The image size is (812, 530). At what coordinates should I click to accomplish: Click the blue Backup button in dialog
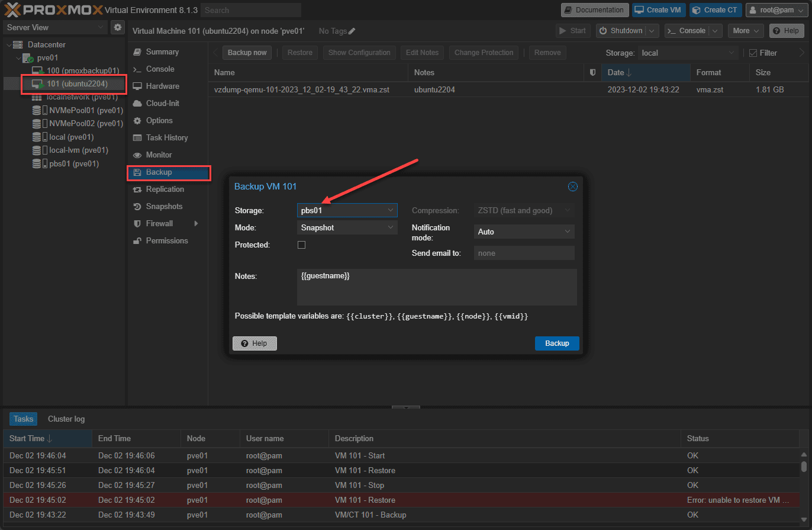click(556, 343)
